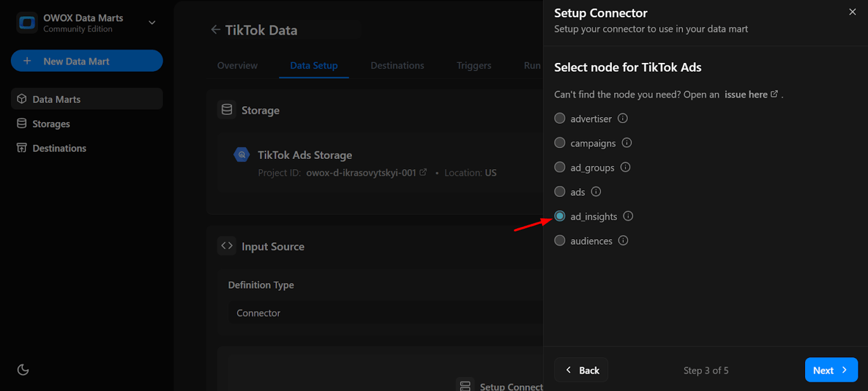The image size is (868, 391).
Task: Show info for the ads node
Action: pos(596,191)
